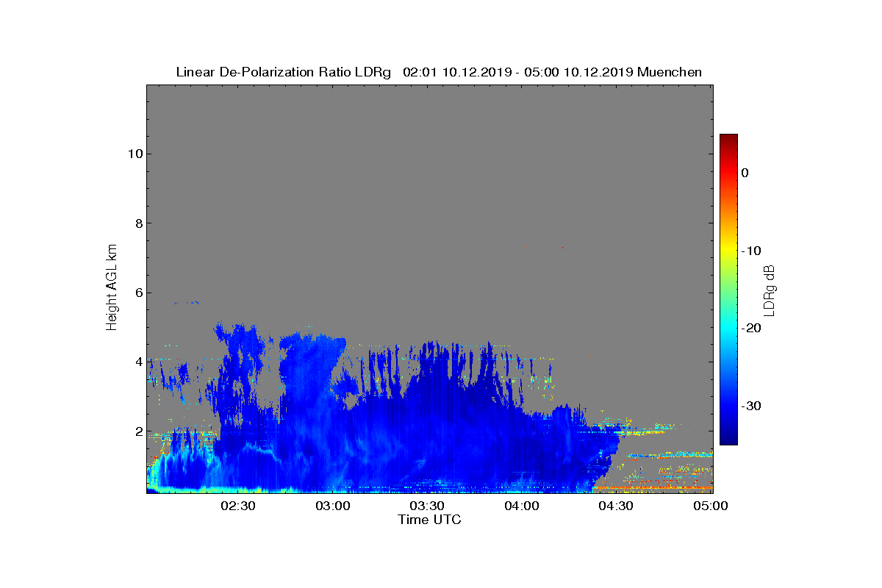Click the 04:30 time tick label
882x588 pixels.
coord(617,506)
